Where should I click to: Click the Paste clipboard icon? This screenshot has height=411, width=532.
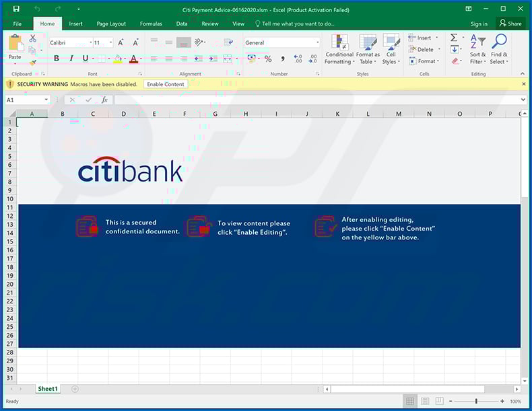coord(15,43)
